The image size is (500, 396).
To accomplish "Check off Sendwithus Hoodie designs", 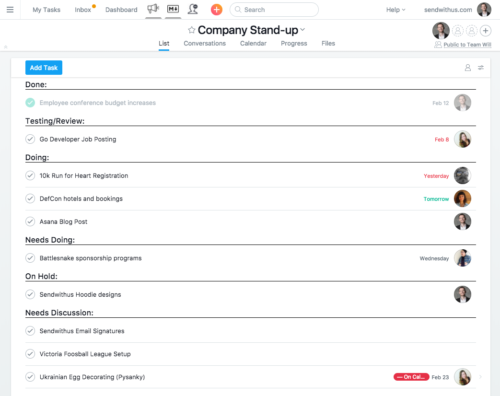I will pyautogui.click(x=30, y=294).
